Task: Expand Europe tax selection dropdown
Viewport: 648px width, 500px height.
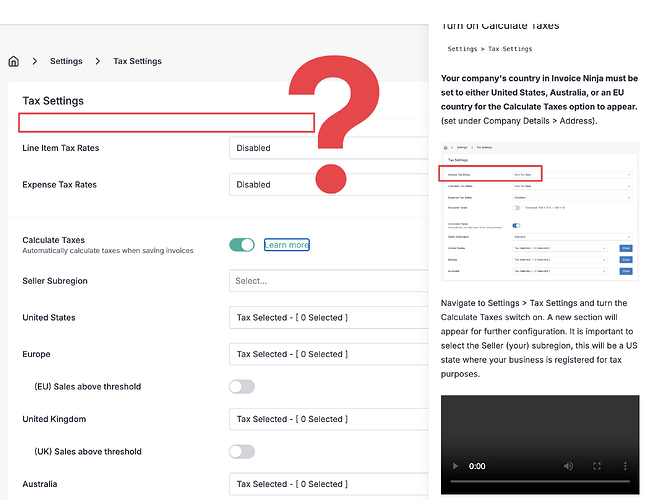Action: coord(329,354)
